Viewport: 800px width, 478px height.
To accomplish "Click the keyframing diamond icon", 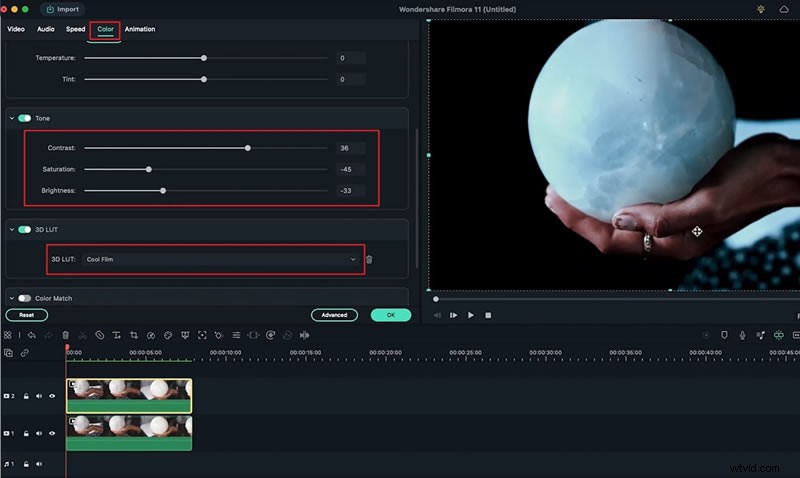I will [x=219, y=335].
